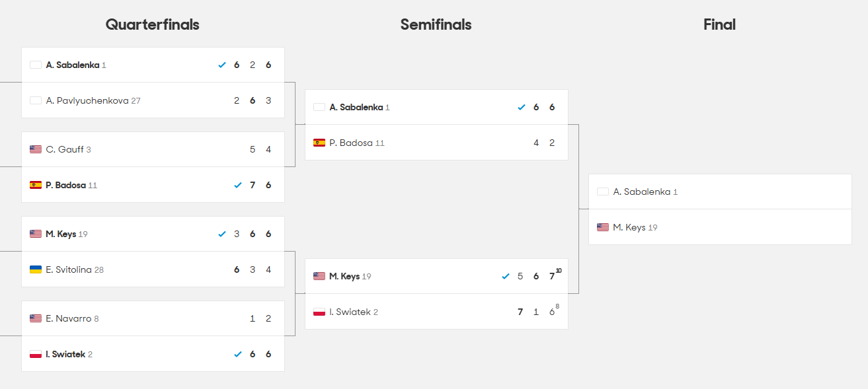Click Poland flag next to I. Swiatek in quarterfinals
Image resolution: width=868 pixels, height=389 pixels.
[x=36, y=354]
